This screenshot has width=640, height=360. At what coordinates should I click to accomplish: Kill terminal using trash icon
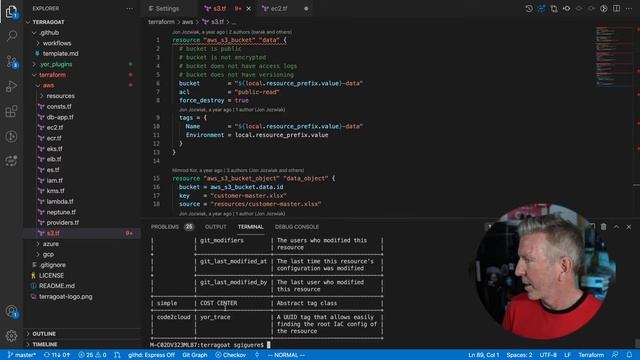tap(604, 227)
